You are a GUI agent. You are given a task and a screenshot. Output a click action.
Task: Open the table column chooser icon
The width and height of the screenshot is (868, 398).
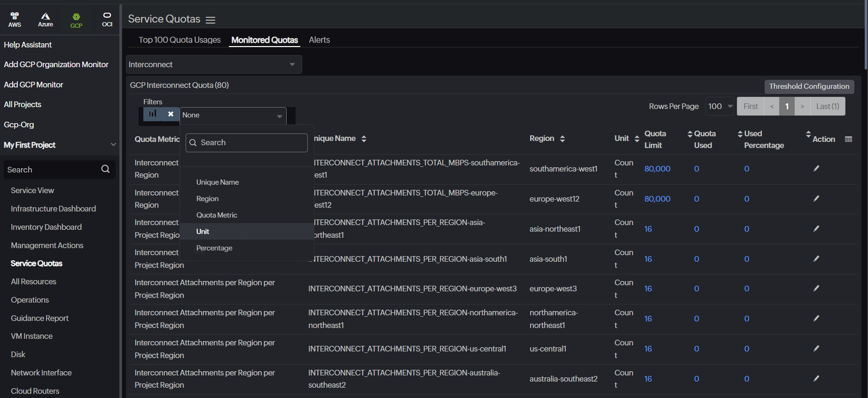click(x=848, y=139)
